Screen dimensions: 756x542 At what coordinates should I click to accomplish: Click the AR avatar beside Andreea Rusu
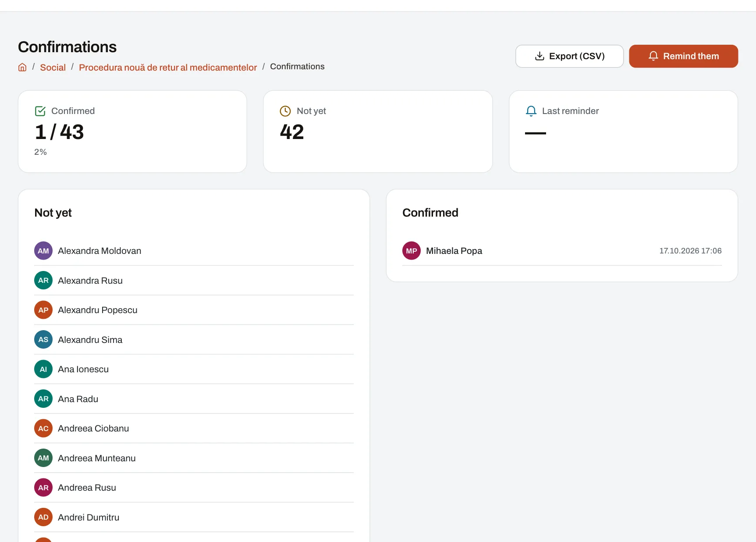(43, 488)
